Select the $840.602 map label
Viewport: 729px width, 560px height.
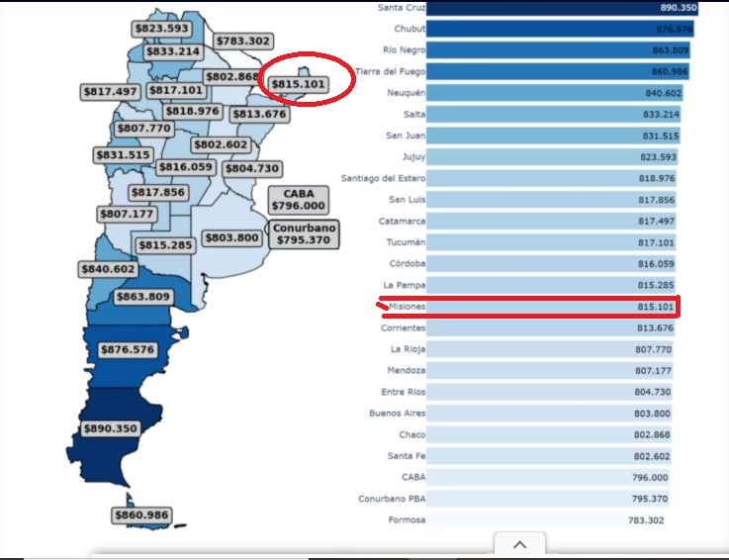[108, 269]
